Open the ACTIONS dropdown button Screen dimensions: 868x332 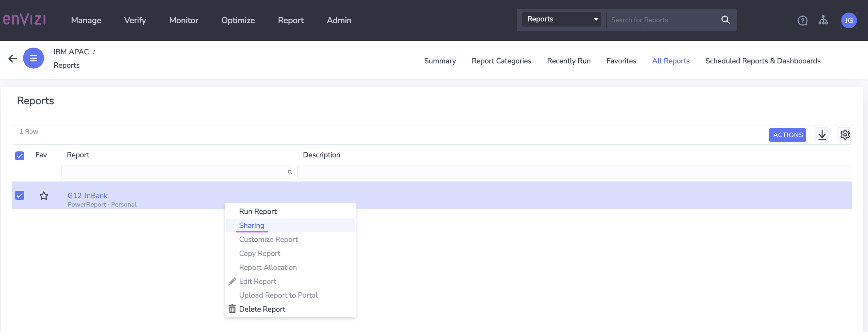click(x=787, y=135)
